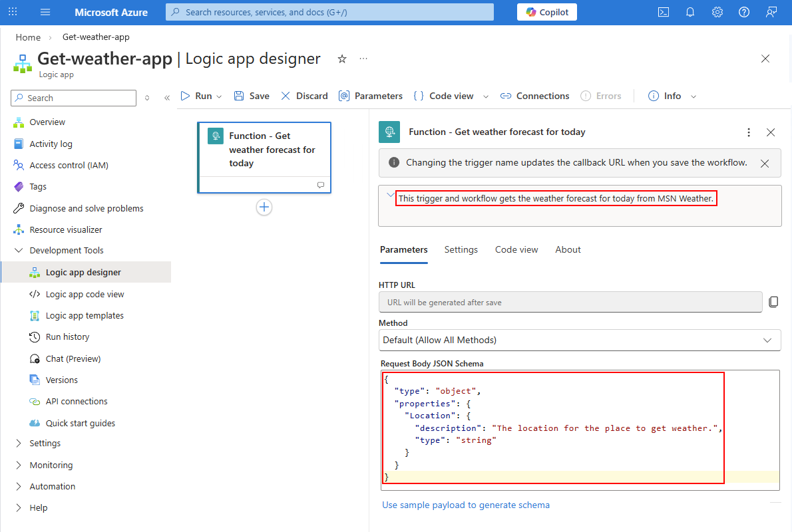The height and width of the screenshot is (532, 792).
Task: Add a step with the plus button
Action: click(x=264, y=207)
